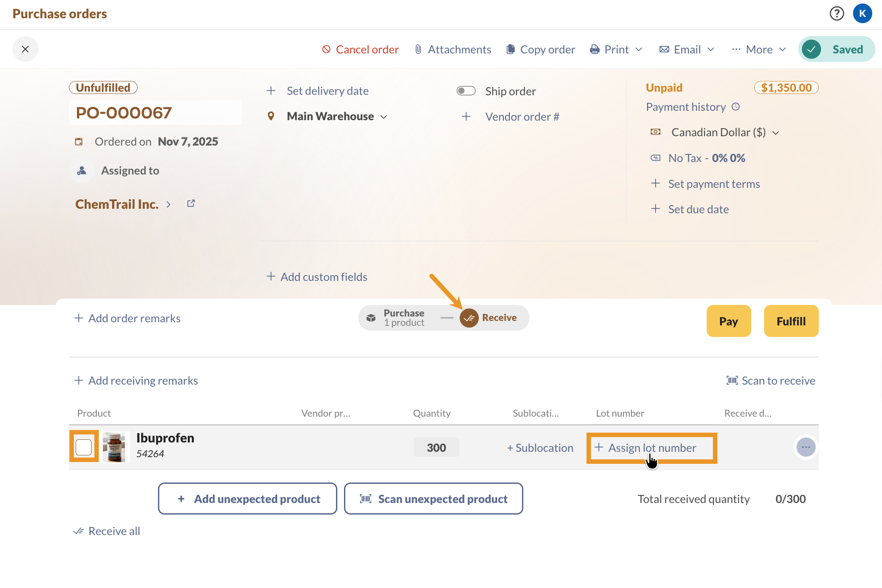
Task: Click the Product column header
Action: coord(94,413)
